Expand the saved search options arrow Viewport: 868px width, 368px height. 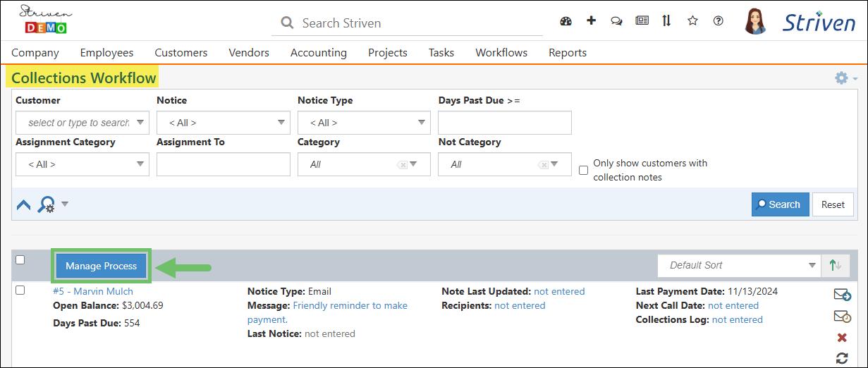coord(65,204)
